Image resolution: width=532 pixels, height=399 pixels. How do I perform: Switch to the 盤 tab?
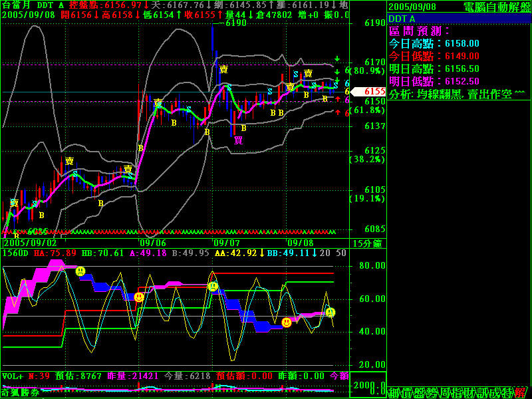(420, 392)
